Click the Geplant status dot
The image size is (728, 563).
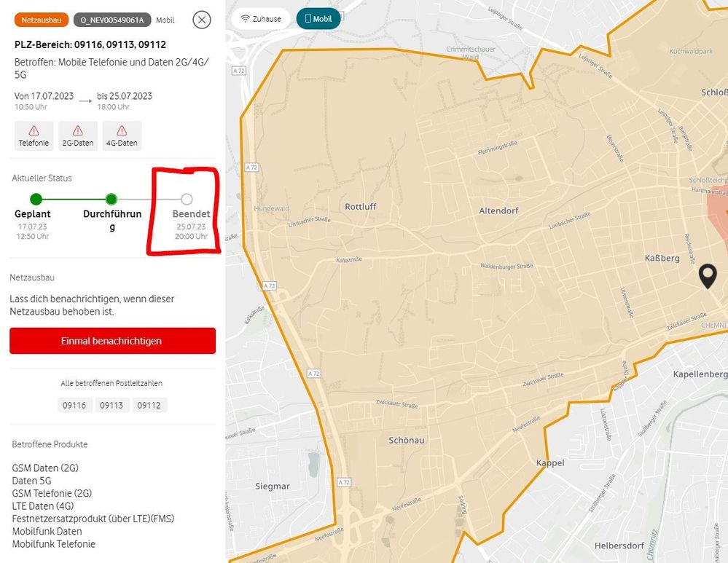click(36, 199)
